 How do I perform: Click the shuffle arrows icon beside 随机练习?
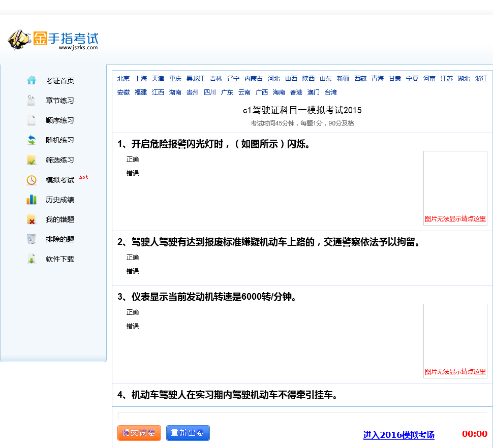[x=32, y=140]
